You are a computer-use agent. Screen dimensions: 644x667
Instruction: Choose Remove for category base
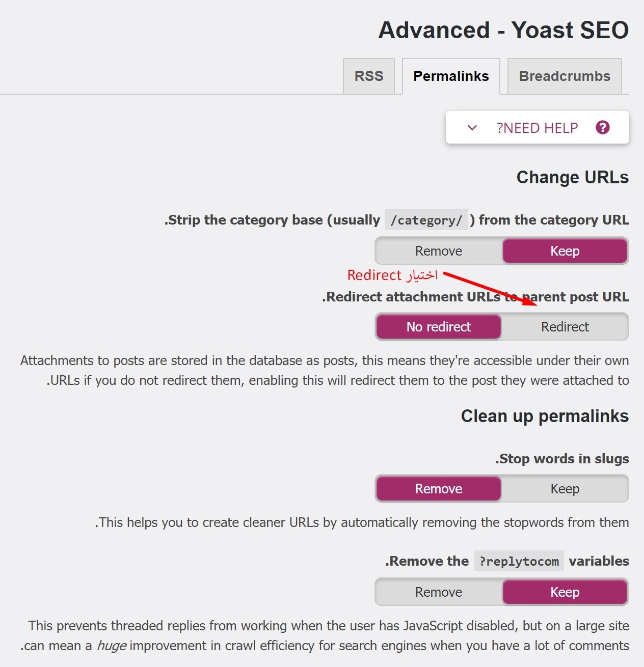pos(438,251)
